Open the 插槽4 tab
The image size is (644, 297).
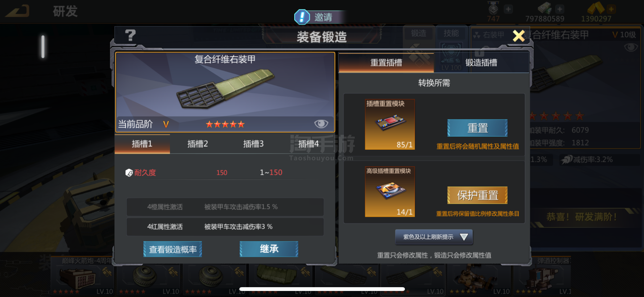click(308, 144)
